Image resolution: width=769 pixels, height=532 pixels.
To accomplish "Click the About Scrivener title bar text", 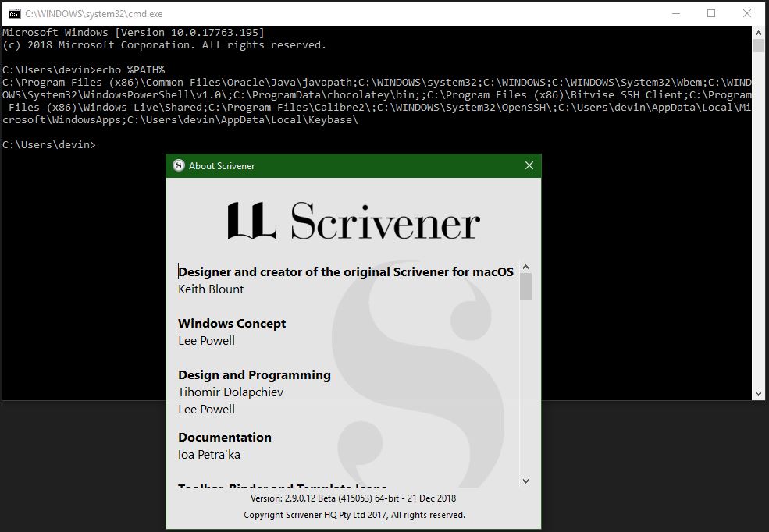I will tap(222, 166).
